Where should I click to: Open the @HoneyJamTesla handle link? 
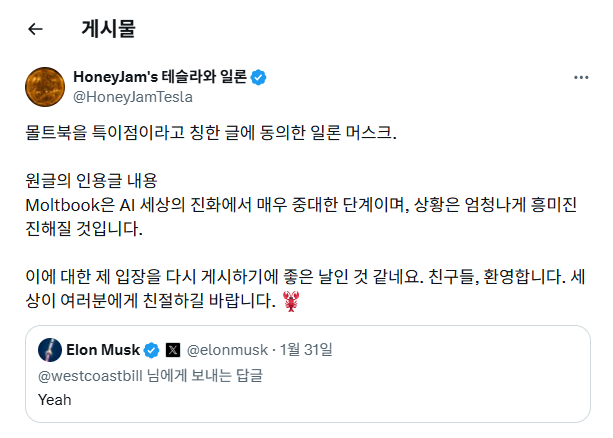[x=133, y=97]
